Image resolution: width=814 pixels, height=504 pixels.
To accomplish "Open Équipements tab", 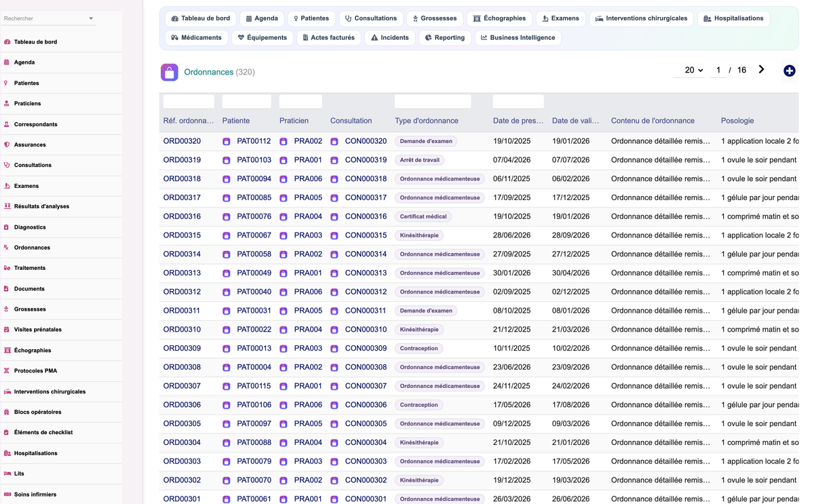I will (x=263, y=37).
